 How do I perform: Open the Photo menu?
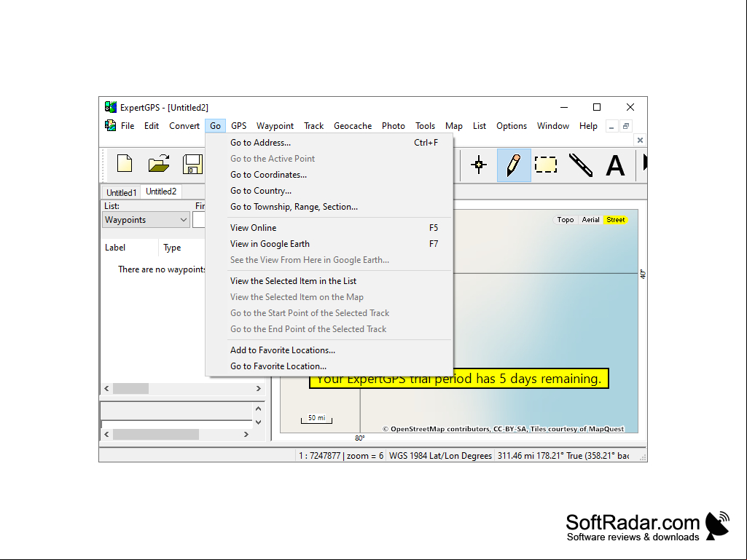[x=393, y=126]
